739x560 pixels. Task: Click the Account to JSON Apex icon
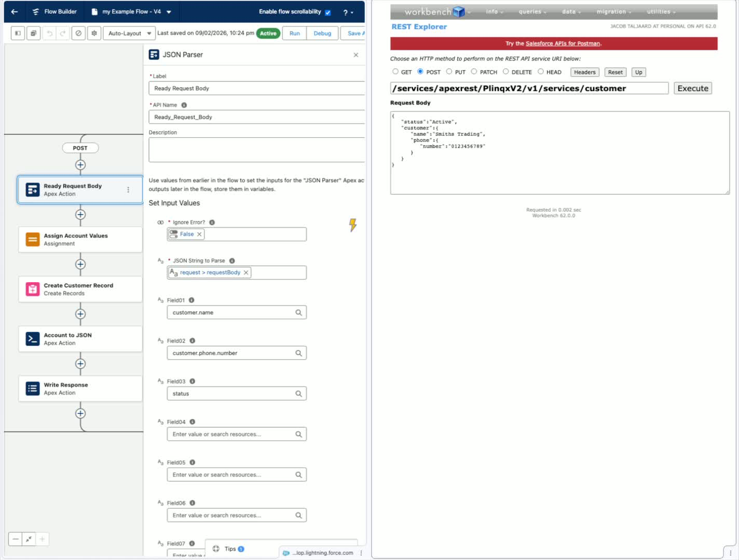tap(33, 339)
